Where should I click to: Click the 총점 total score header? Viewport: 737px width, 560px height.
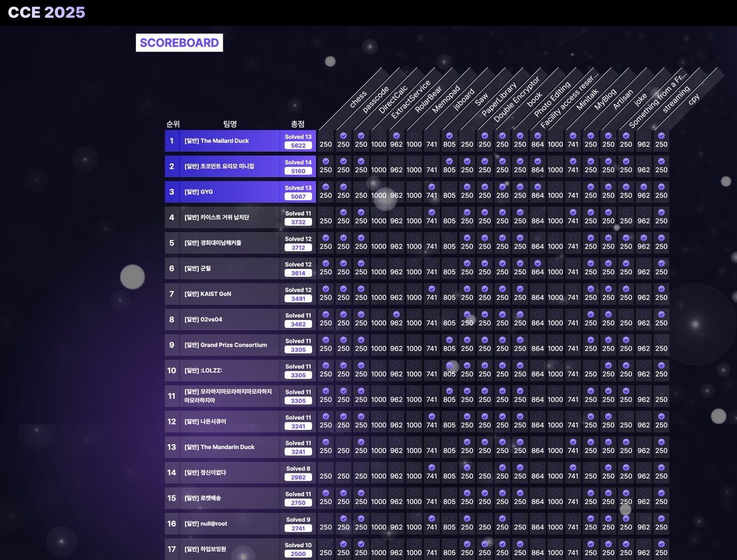point(298,124)
